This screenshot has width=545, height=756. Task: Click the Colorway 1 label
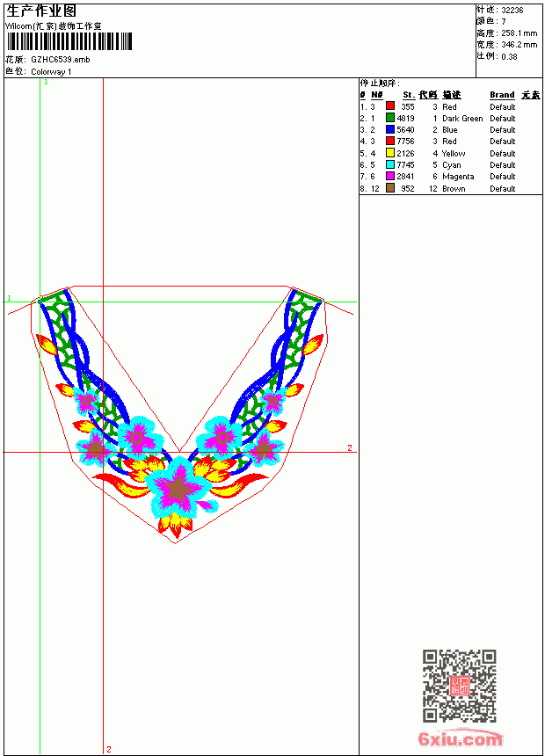(51, 72)
